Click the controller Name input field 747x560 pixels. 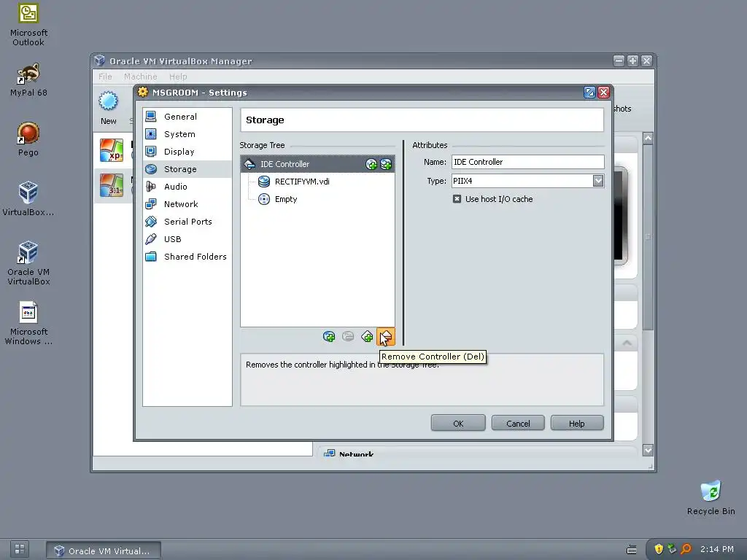528,162
